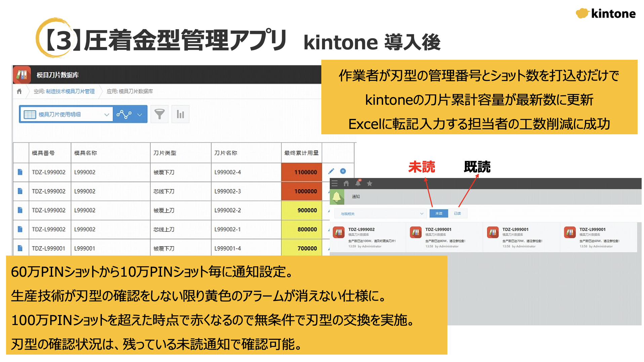This screenshot has width=644, height=362.
Task: Open the 应用: 模具刀片数据库 breadcrumb
Action: pyautogui.click(x=130, y=91)
